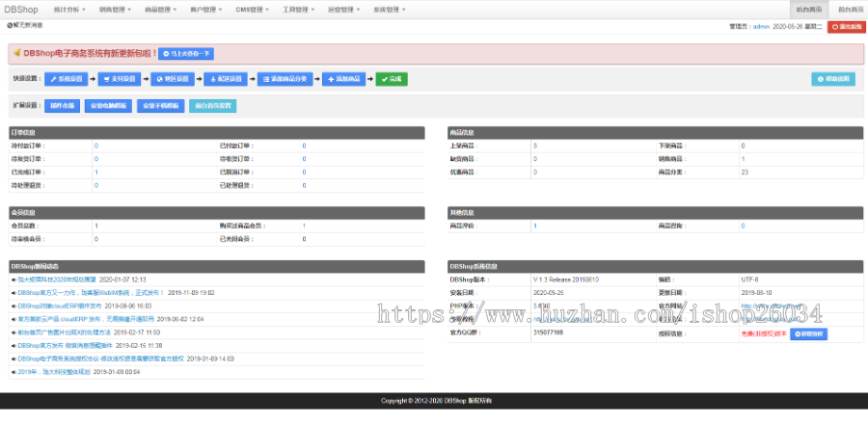Expand the 商品管理 menu
The width and height of the screenshot is (868, 426).
(x=161, y=10)
